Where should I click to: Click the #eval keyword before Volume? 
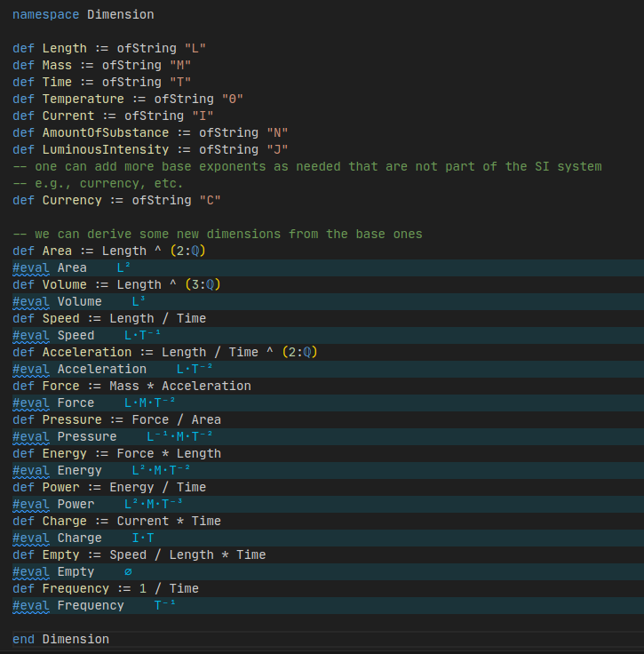31,301
